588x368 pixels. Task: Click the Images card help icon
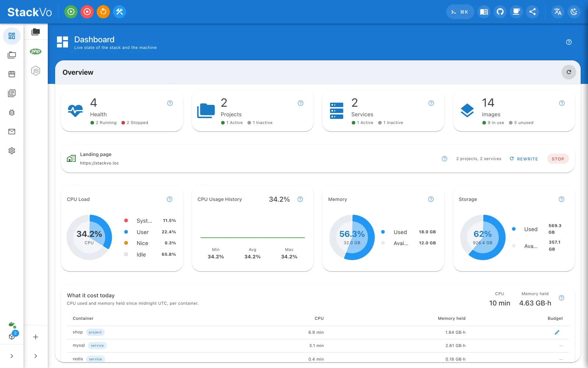click(562, 103)
